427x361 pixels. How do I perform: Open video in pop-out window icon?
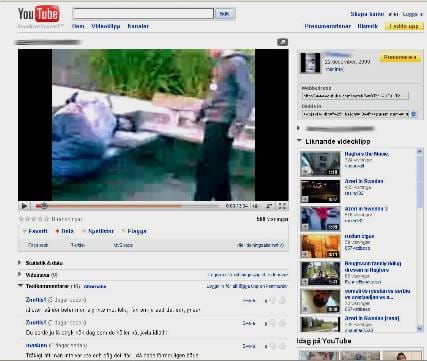point(282,42)
